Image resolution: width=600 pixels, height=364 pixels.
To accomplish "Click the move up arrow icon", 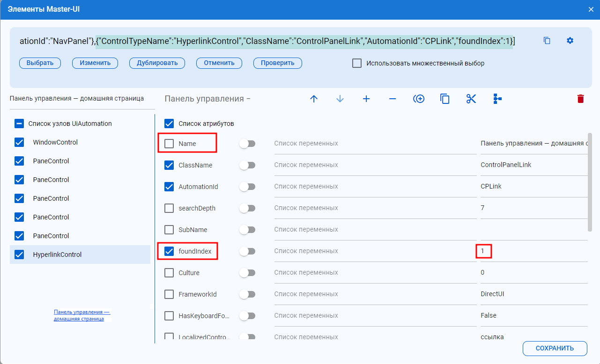I will pyautogui.click(x=314, y=99).
